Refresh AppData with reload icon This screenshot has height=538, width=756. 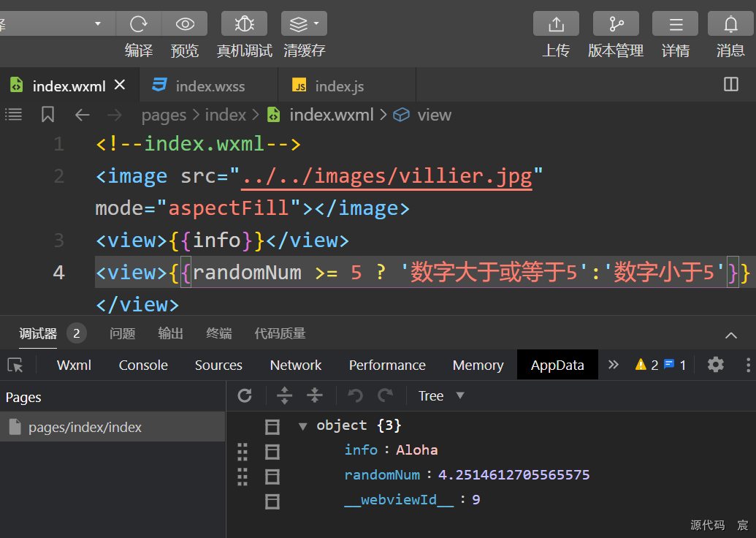[245, 395]
